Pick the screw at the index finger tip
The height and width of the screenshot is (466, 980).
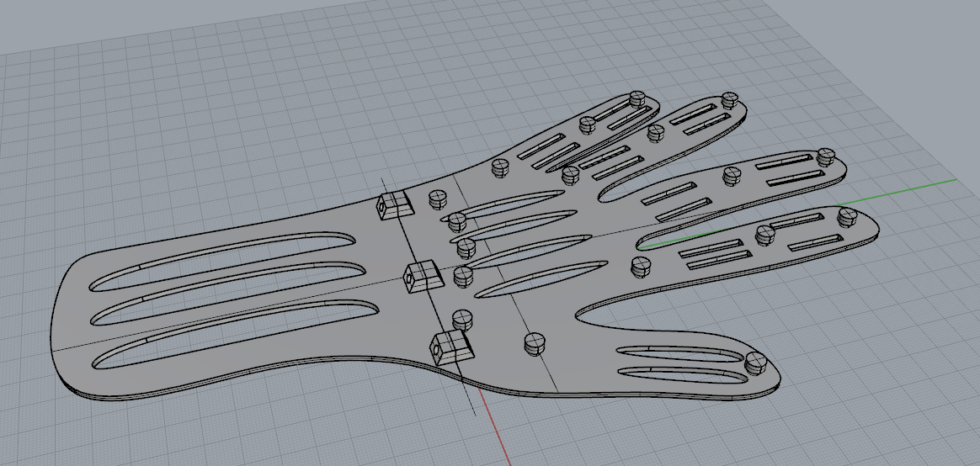848,217
